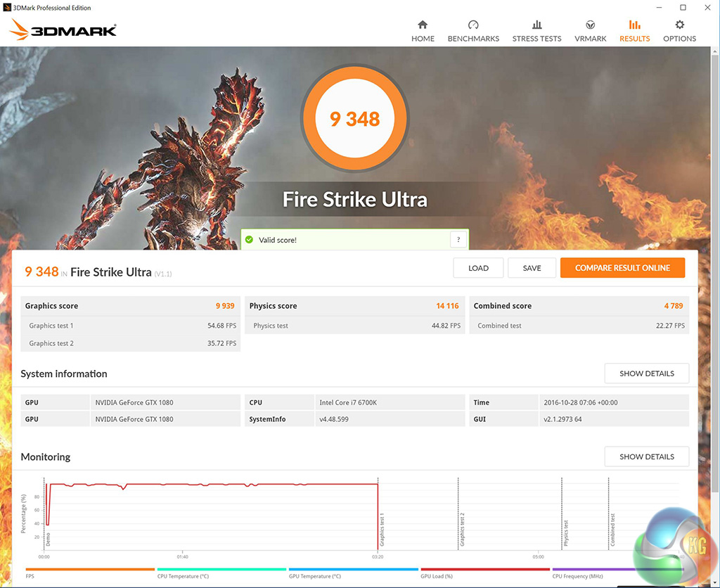The image size is (720, 588).
Task: Click the Graphics score value 9 939
Action: click(x=225, y=306)
